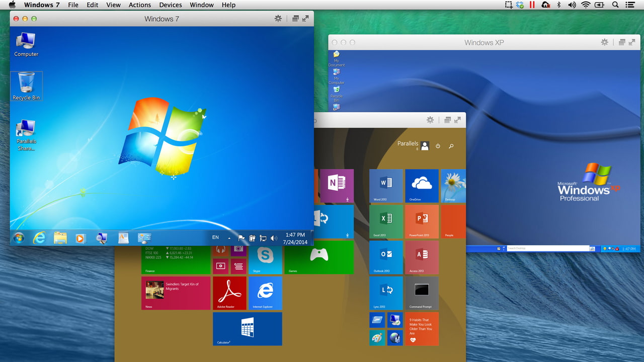Open the View menu
Image resolution: width=644 pixels, height=362 pixels.
(113, 5)
